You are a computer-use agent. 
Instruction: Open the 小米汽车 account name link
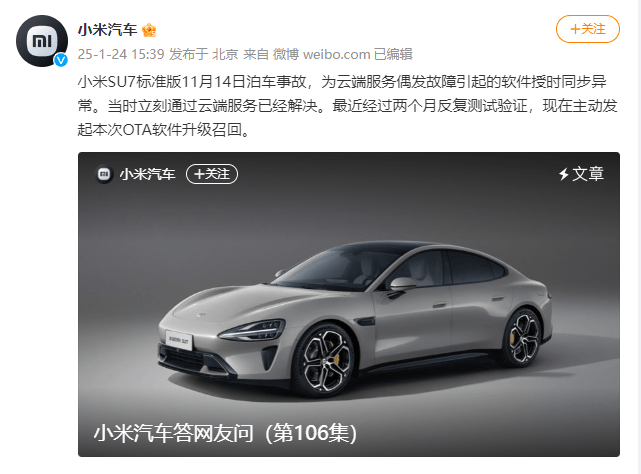point(108,30)
